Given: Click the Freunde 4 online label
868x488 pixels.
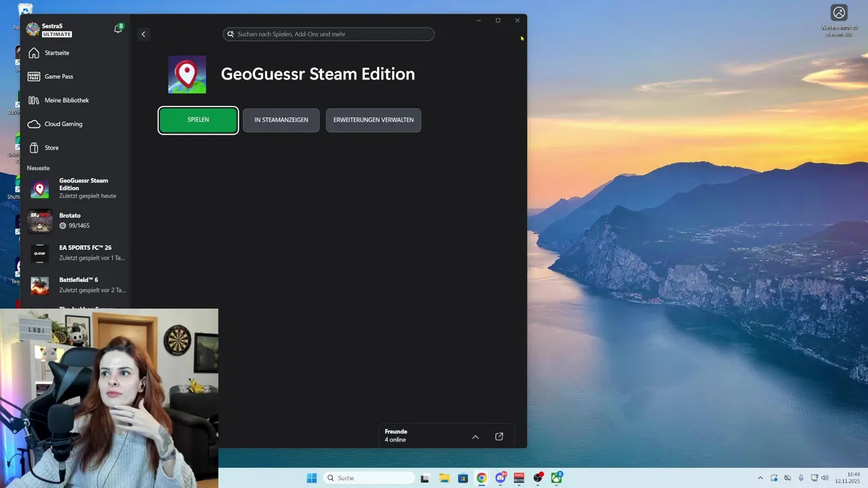Looking at the screenshot, I should tap(396, 436).
